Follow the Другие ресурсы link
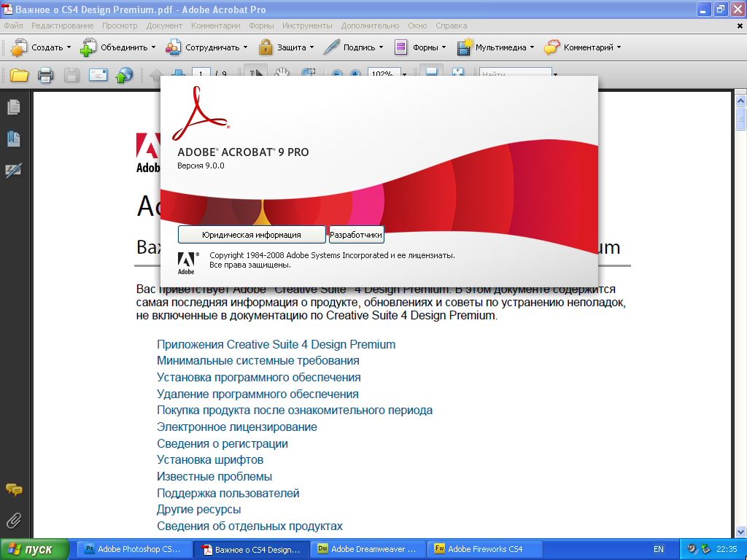The height and width of the screenshot is (560, 747). pos(198,510)
